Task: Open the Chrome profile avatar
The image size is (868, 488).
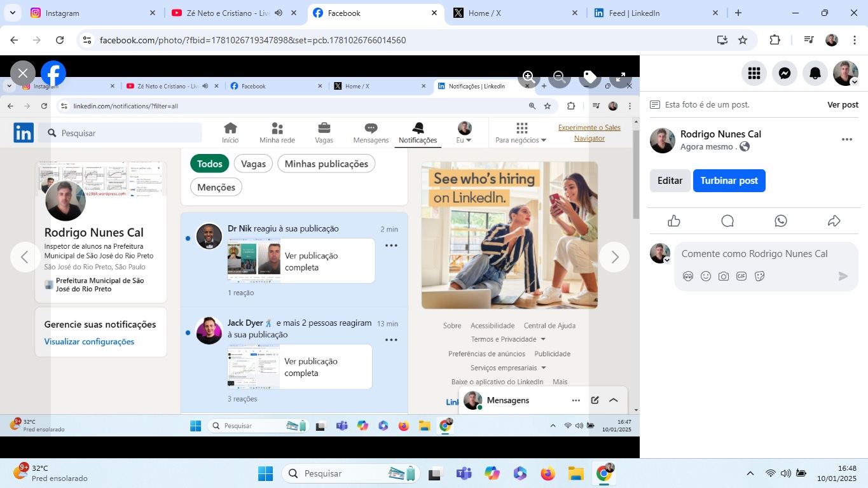Action: tap(832, 40)
